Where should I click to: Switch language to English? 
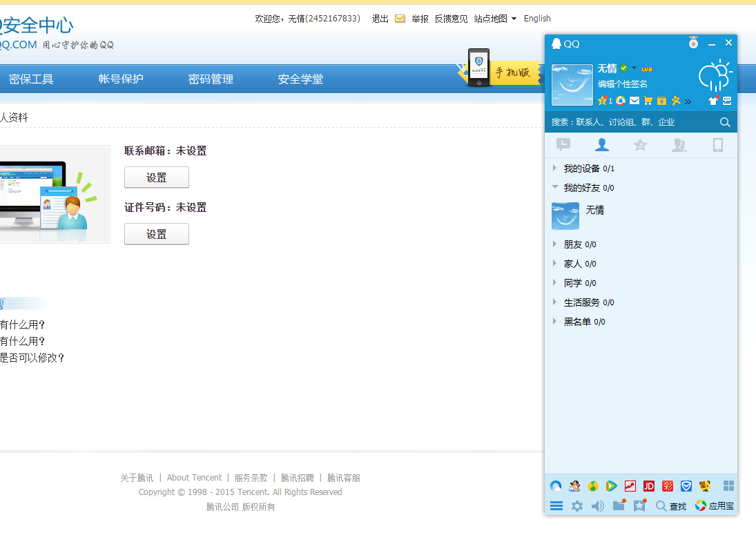coord(537,19)
